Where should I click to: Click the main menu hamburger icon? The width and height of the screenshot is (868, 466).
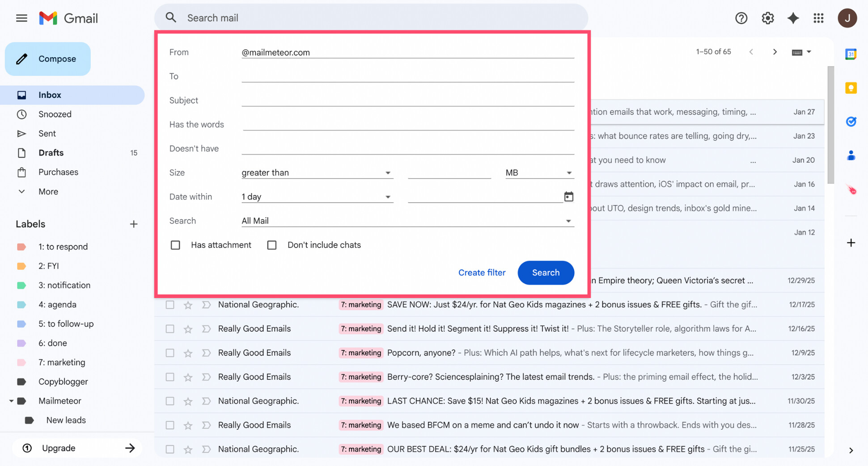click(21, 18)
